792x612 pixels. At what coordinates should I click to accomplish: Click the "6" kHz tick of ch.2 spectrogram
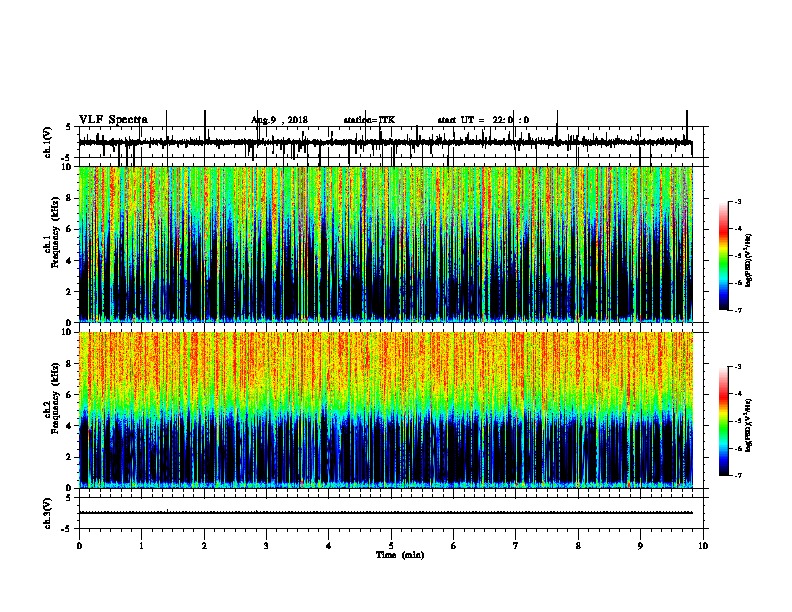tap(69, 395)
